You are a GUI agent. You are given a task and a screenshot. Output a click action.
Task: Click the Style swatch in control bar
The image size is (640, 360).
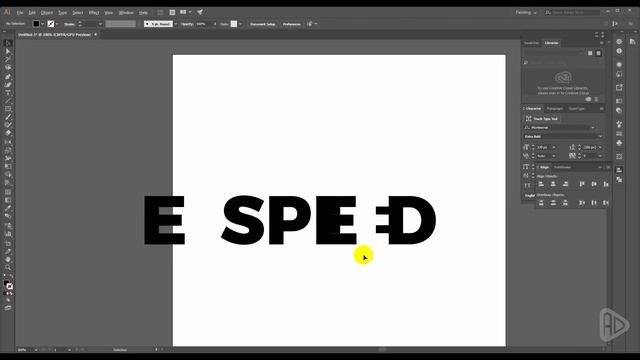click(x=234, y=24)
